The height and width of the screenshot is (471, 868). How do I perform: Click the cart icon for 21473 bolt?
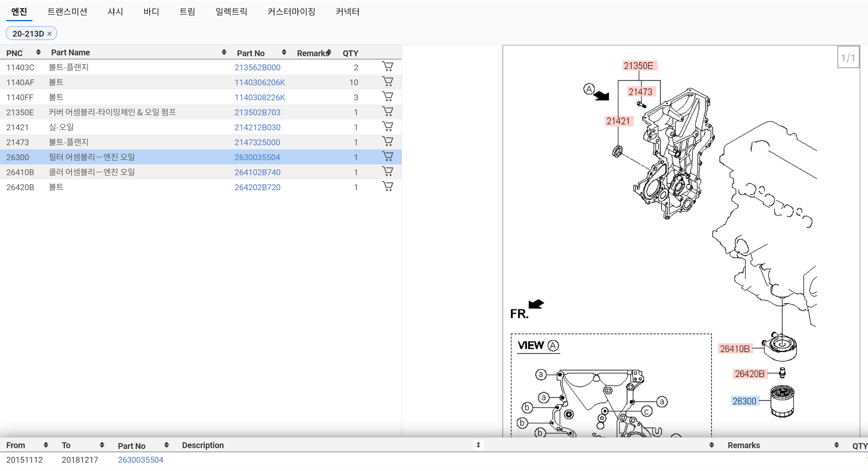pyautogui.click(x=387, y=141)
